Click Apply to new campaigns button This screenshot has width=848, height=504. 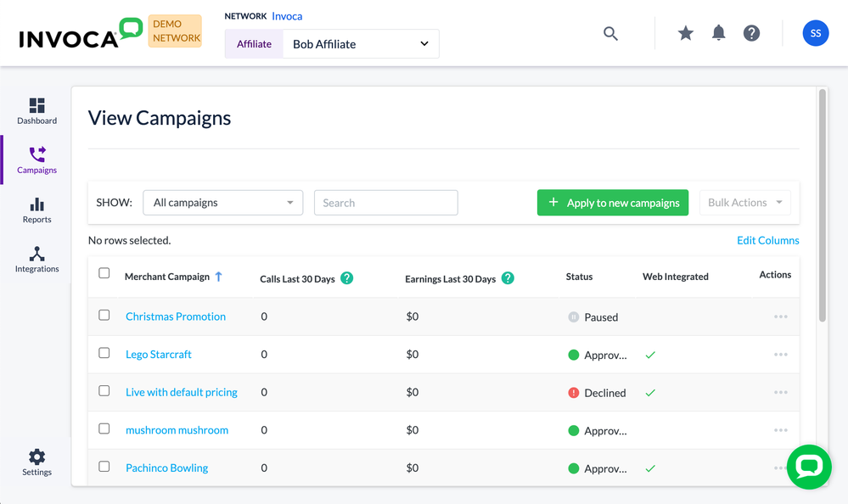(612, 203)
